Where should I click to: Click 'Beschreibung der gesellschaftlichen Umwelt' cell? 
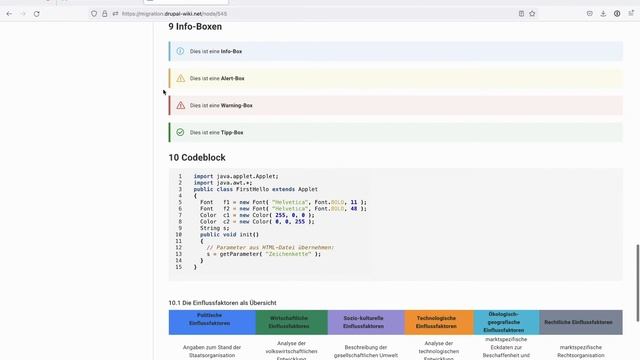click(x=366, y=351)
